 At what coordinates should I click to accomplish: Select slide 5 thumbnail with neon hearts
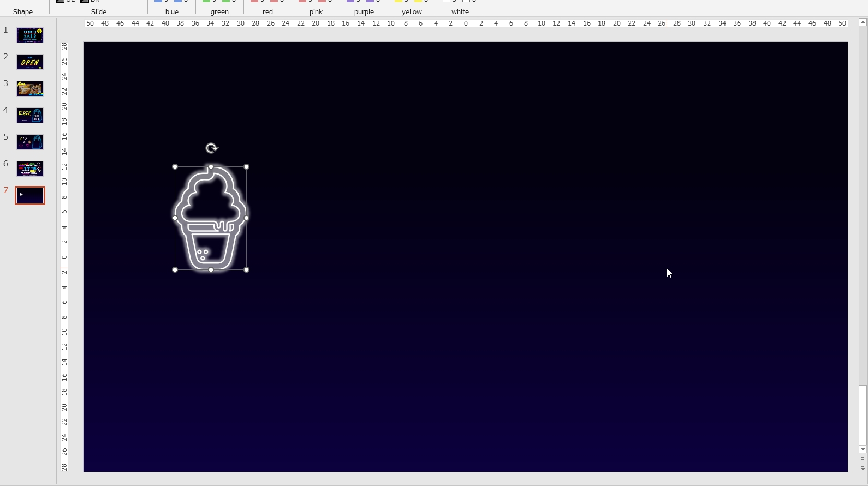click(30, 142)
